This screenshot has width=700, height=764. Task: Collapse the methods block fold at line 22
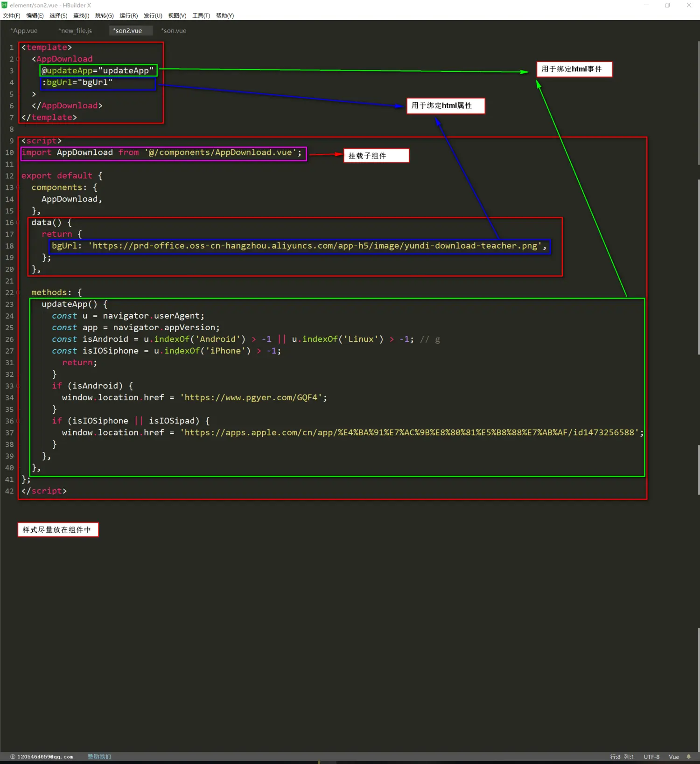click(x=18, y=292)
